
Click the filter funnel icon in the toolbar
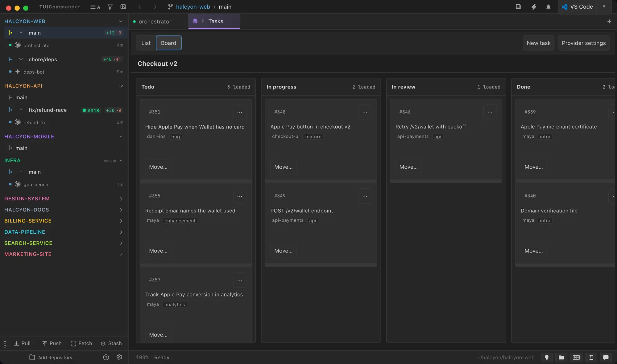point(110,7)
